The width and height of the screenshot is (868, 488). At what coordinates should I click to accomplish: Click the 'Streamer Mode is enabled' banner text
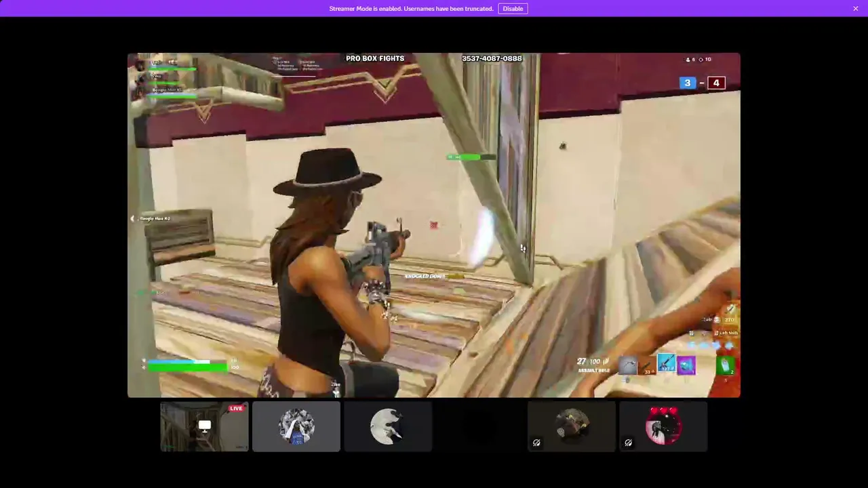pos(411,9)
